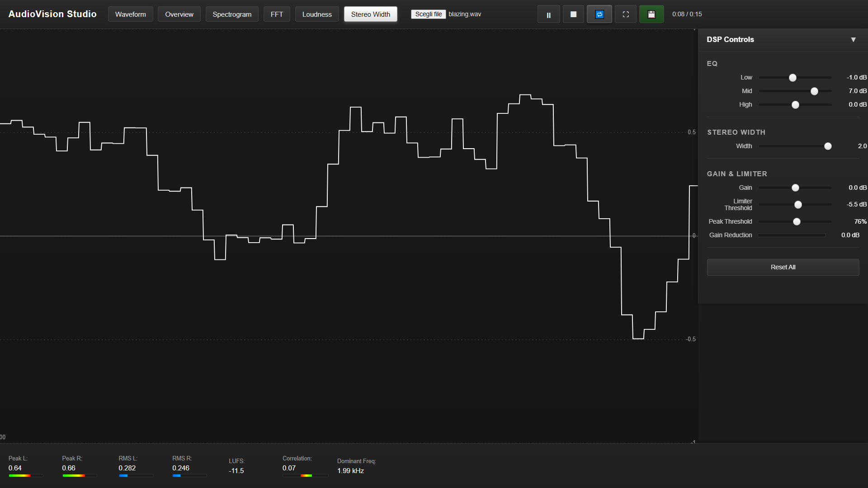Click the active Stereo Width tab

(x=370, y=14)
